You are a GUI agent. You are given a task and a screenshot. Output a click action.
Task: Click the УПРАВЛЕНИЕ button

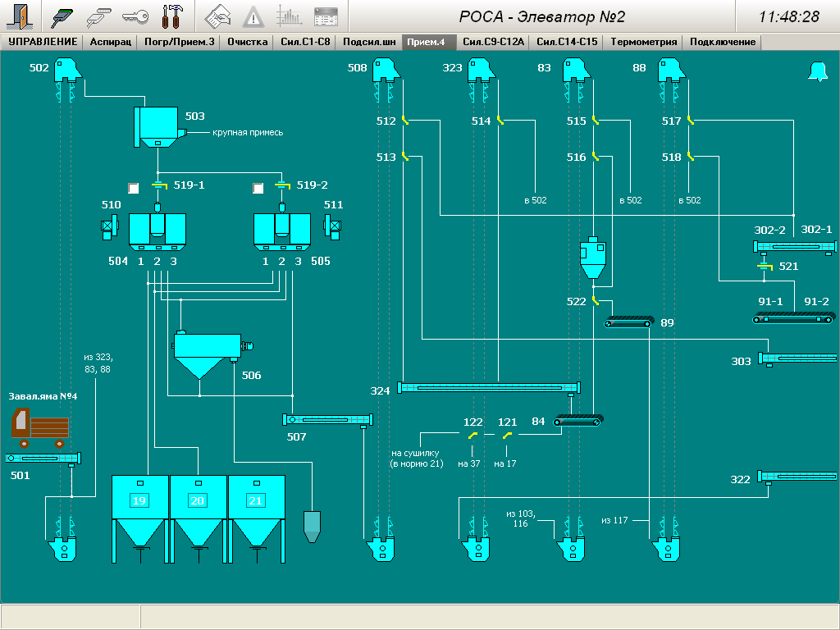tap(42, 43)
